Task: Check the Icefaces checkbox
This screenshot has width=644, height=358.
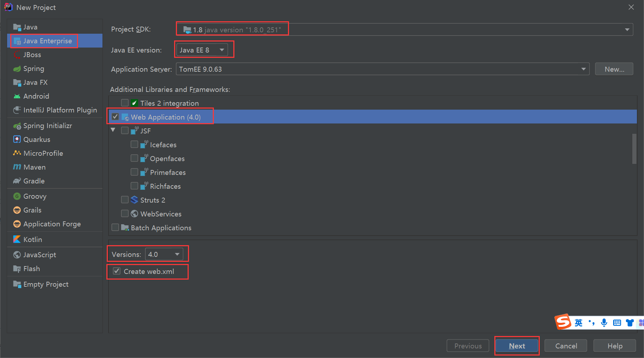Action: click(134, 144)
